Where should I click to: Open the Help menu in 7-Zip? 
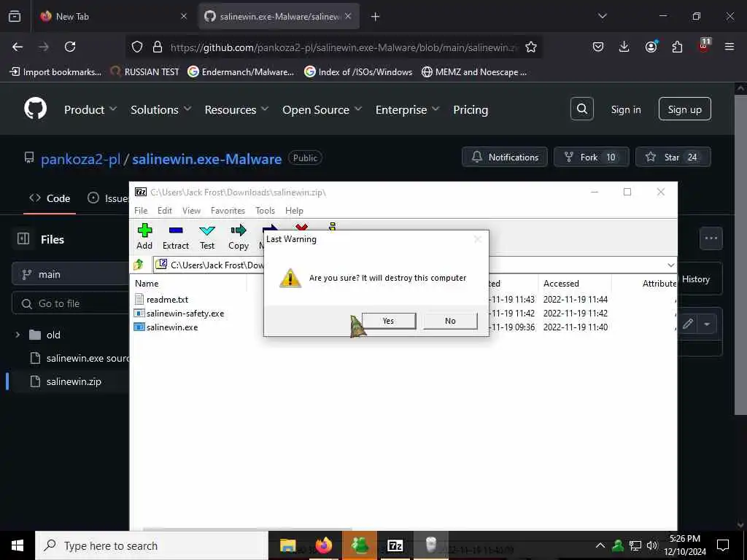point(294,211)
